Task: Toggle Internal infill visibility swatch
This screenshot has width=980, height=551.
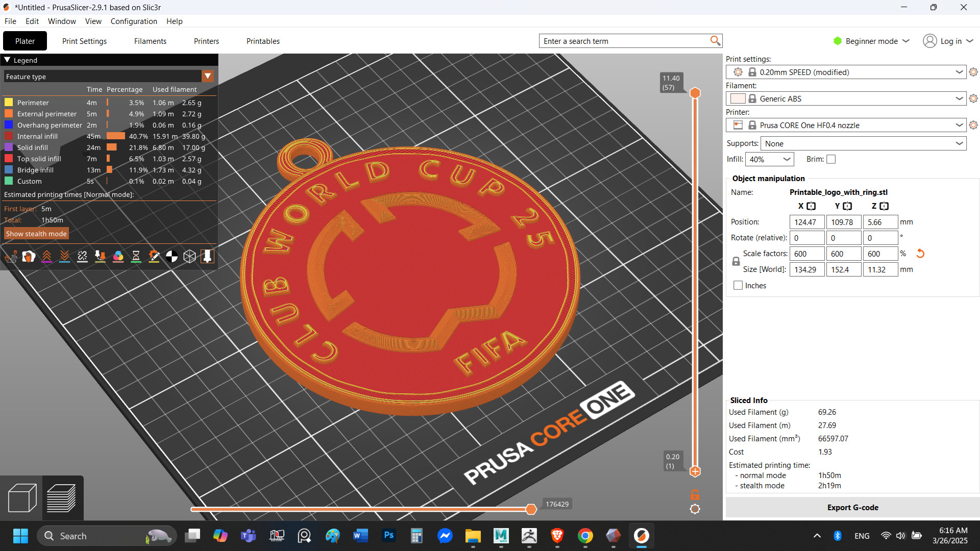Action: click(x=9, y=136)
